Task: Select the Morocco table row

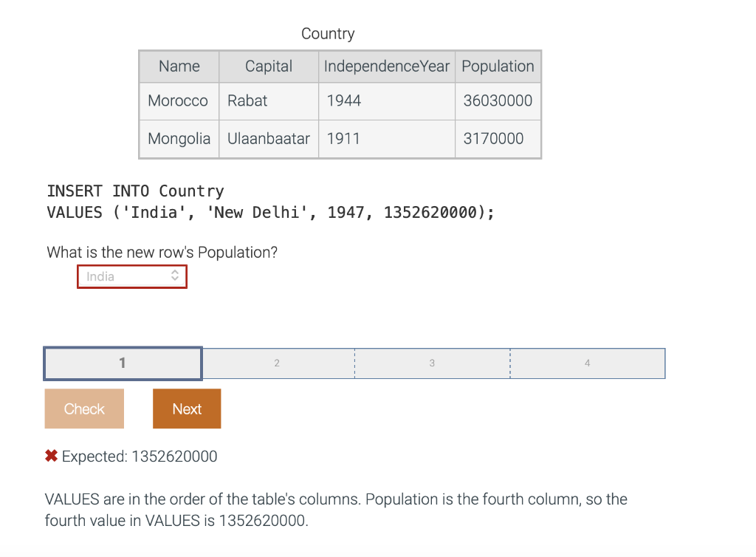Action: click(x=179, y=100)
